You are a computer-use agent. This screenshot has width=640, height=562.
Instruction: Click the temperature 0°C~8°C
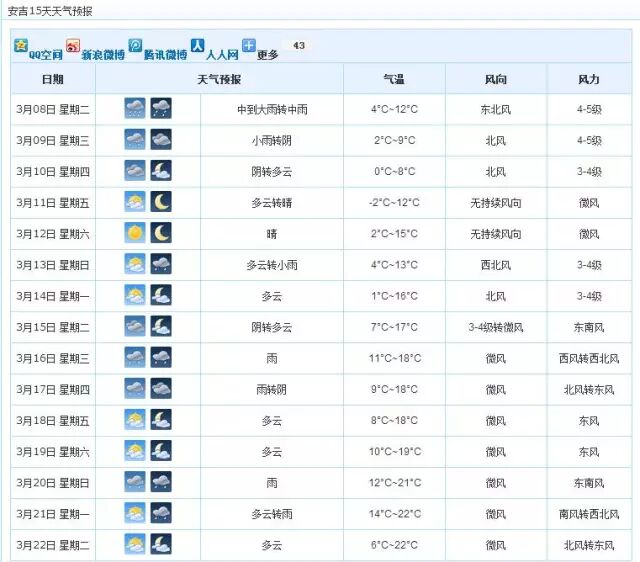(395, 171)
